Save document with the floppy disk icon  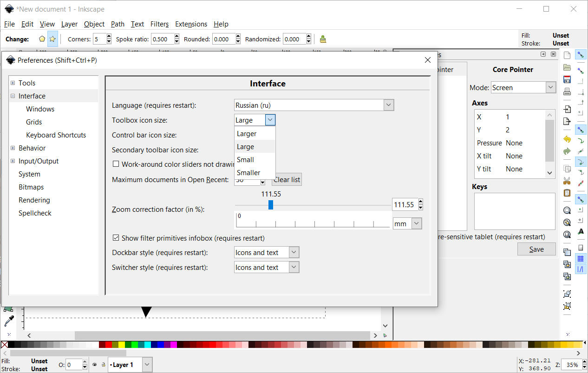pos(567,79)
